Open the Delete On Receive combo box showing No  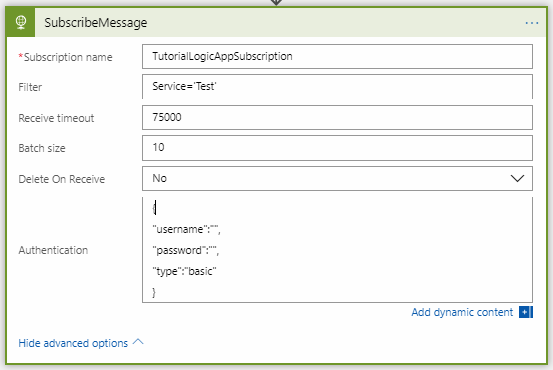point(337,178)
